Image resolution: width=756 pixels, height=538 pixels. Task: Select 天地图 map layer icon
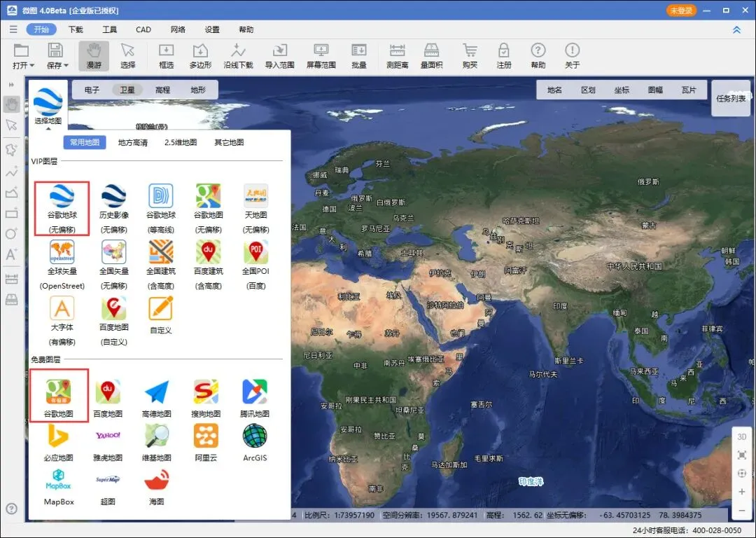(256, 196)
